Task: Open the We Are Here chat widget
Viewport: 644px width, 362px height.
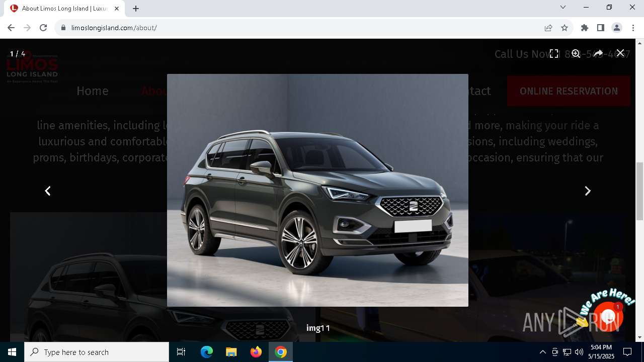Action: point(607,316)
